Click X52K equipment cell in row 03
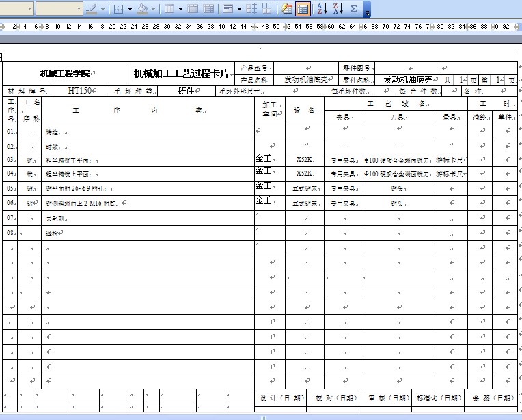 coord(305,160)
